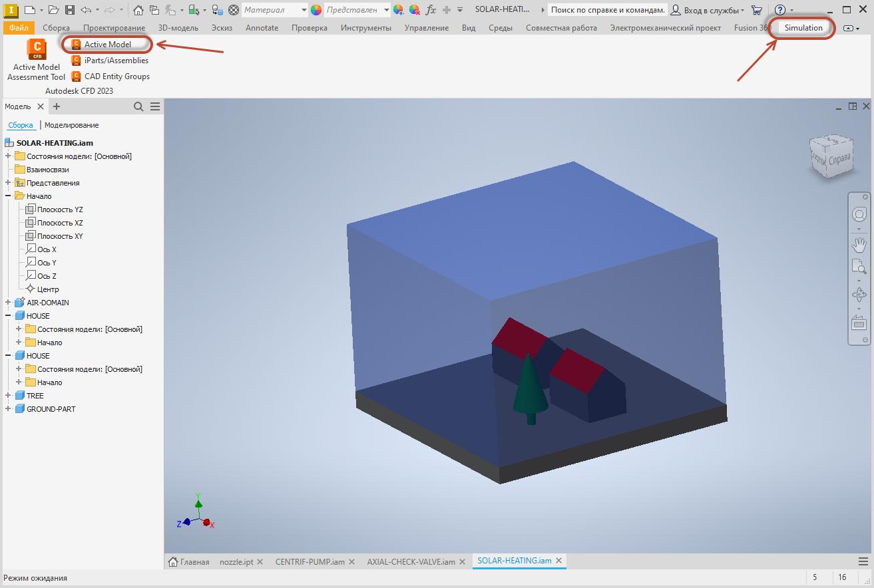
Task: Switch browser to Моделирование view
Action: coord(72,125)
